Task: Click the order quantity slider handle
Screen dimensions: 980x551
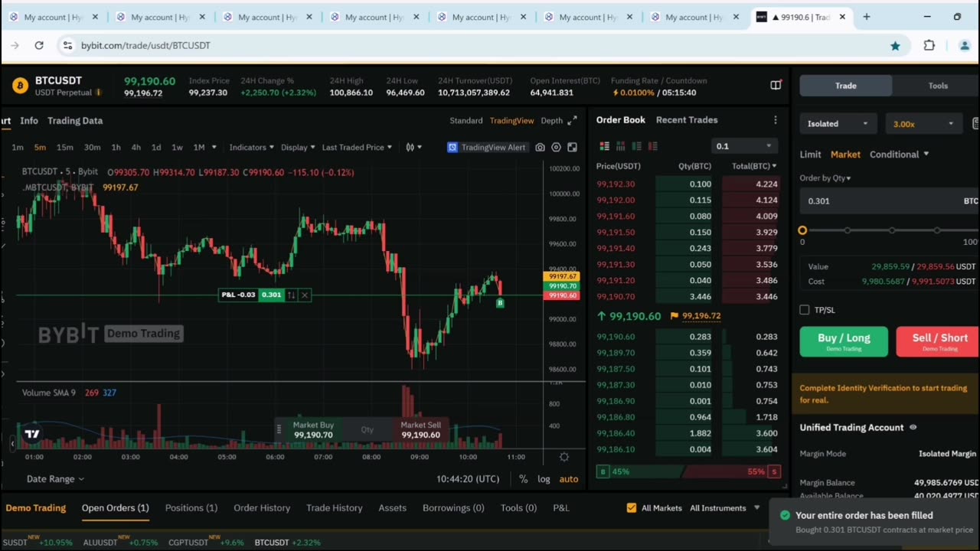Action: tap(802, 230)
